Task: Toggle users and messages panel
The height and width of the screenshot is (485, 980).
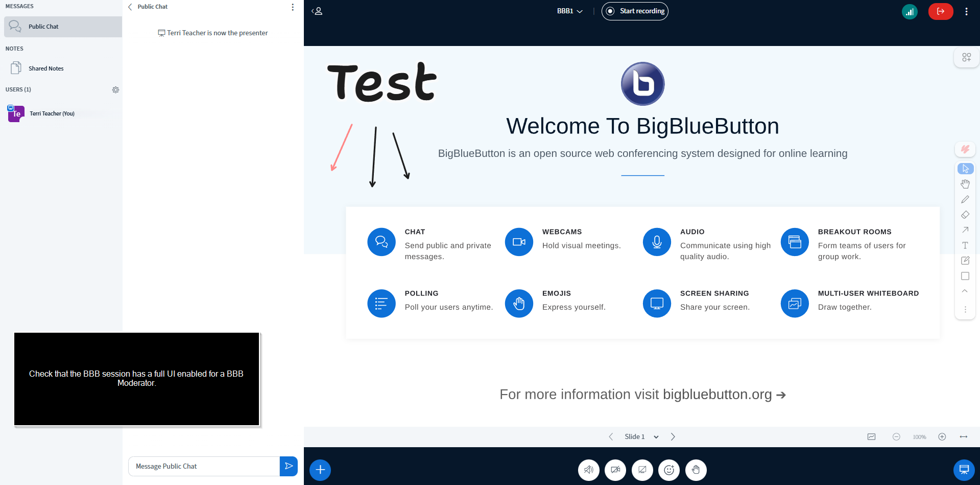Action: coord(317,11)
